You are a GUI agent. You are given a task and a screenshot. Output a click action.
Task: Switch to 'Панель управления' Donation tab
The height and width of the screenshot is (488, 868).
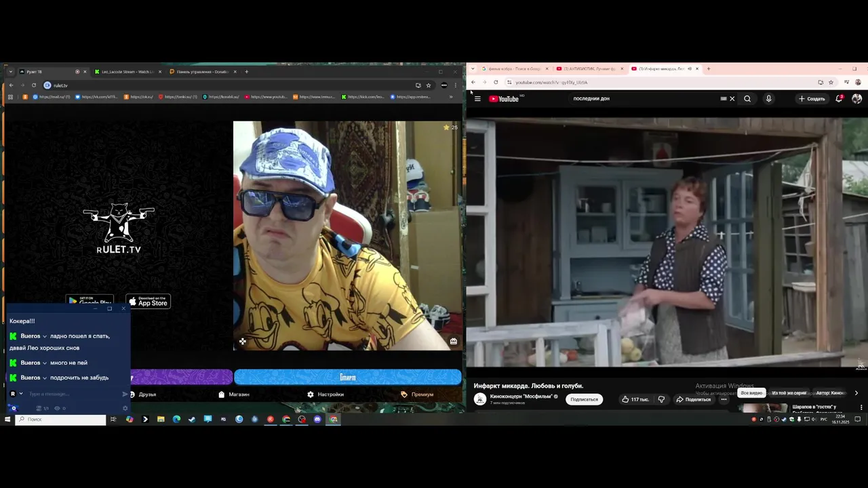(x=203, y=72)
